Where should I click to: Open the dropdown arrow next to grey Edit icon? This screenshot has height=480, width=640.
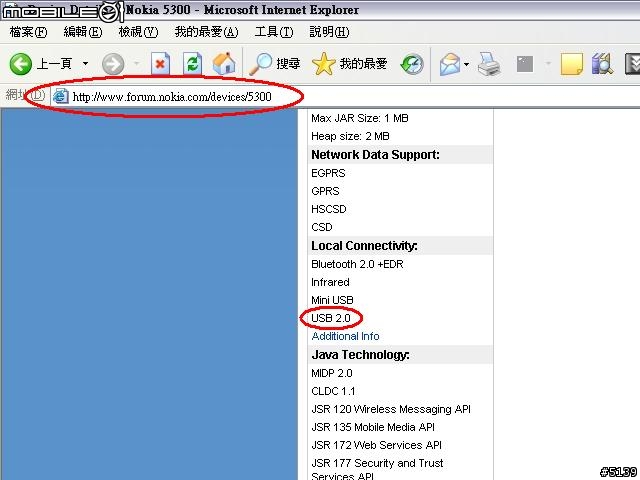pyautogui.click(x=548, y=64)
